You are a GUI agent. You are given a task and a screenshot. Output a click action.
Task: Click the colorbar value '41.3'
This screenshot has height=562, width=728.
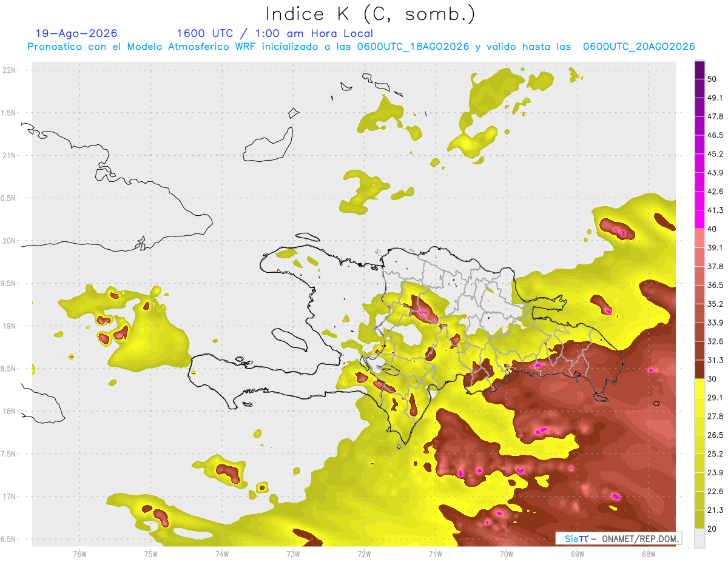715,210
